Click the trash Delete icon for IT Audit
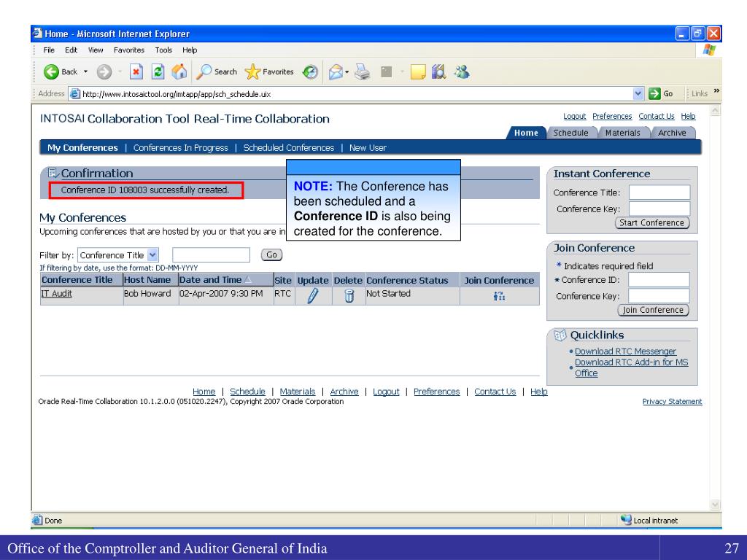Image resolution: width=747 pixels, height=560 pixels. pos(349,296)
